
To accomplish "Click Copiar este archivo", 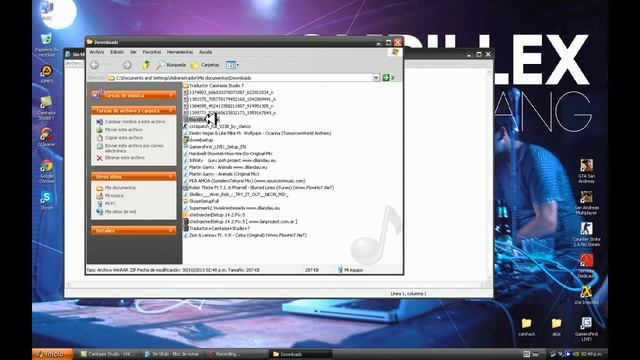I will coord(124,138).
